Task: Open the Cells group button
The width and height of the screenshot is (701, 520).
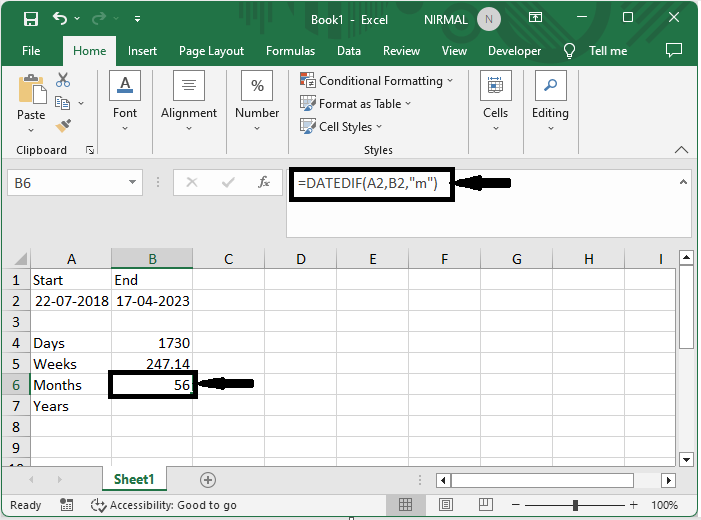Action: pyautogui.click(x=495, y=101)
